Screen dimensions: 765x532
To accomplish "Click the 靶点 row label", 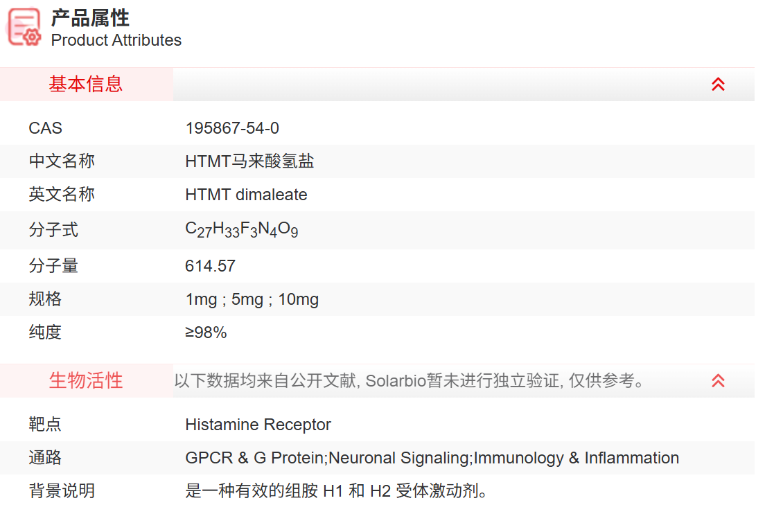I will [45, 425].
